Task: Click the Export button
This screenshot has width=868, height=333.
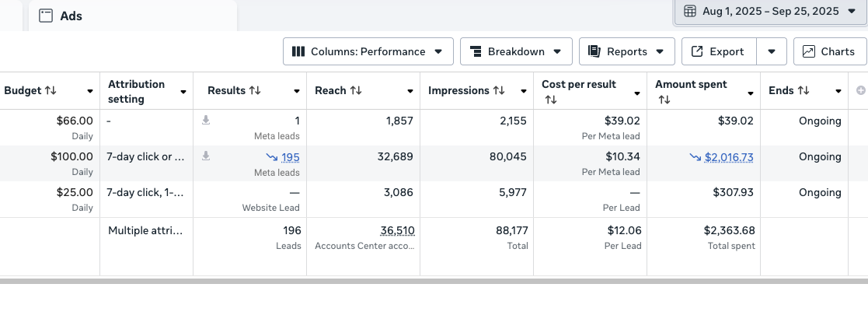Action: point(717,51)
